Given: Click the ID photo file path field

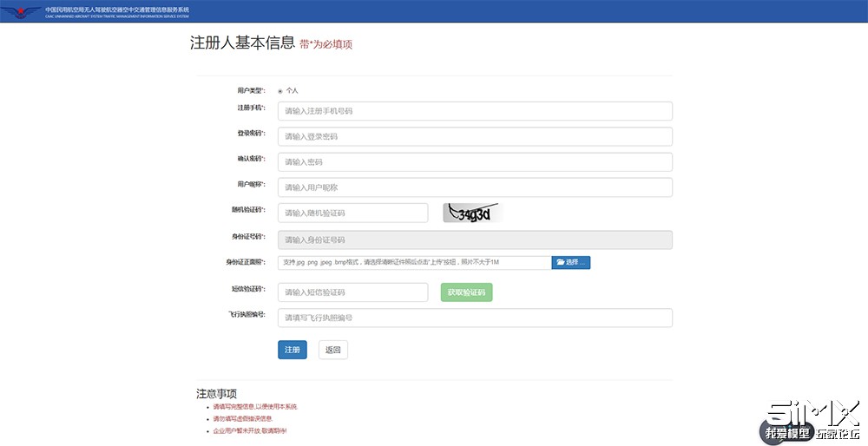Looking at the screenshot, I should (x=415, y=262).
